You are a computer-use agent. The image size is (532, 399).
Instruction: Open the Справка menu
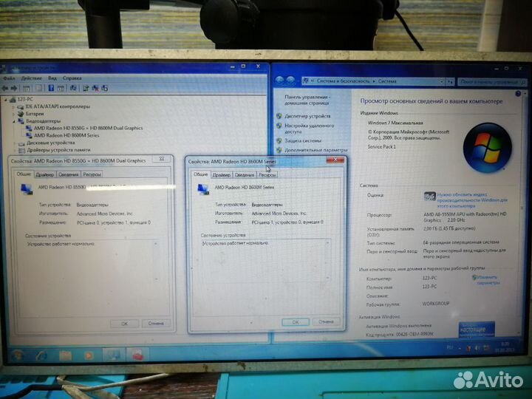click(72, 78)
